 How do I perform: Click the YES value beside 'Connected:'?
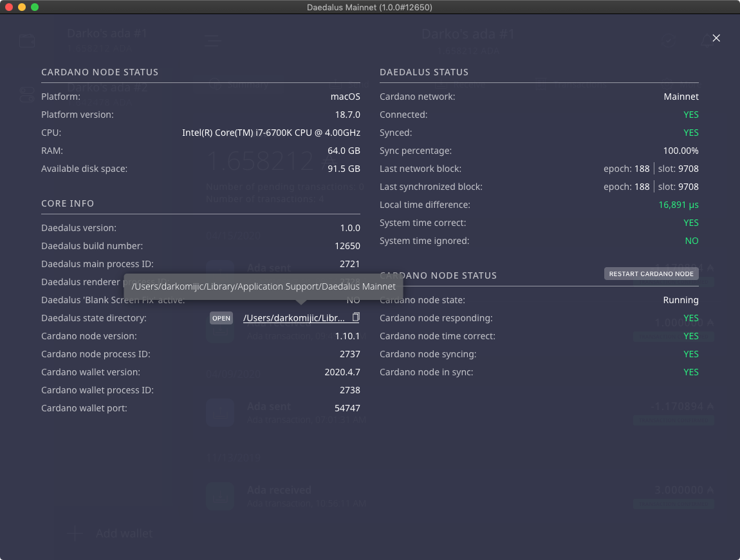coord(691,115)
